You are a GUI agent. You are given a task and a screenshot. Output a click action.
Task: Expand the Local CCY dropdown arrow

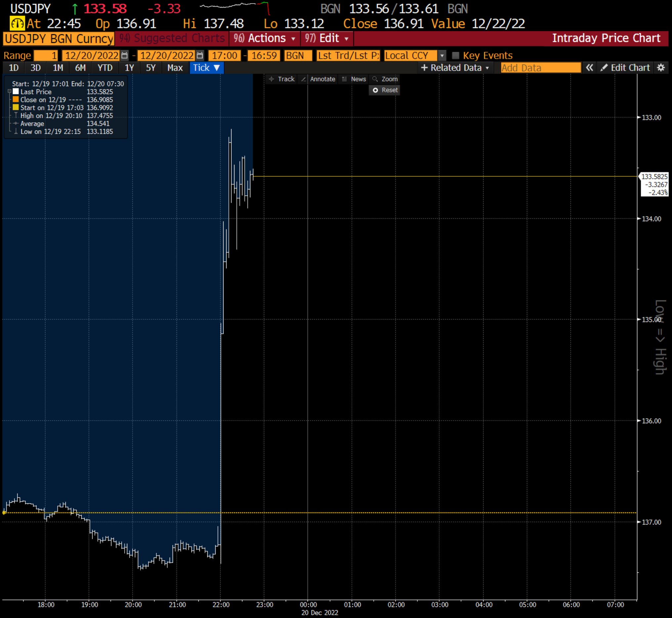click(442, 55)
